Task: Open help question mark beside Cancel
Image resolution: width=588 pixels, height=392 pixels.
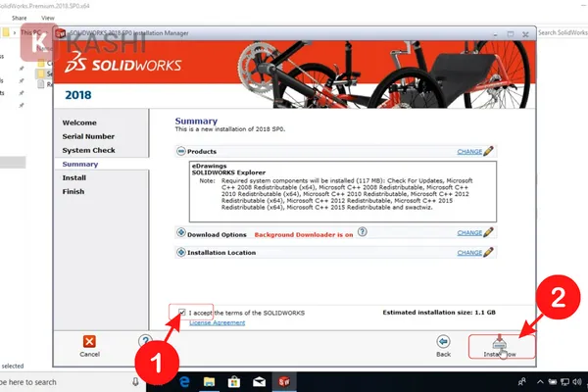Action: pos(145,341)
